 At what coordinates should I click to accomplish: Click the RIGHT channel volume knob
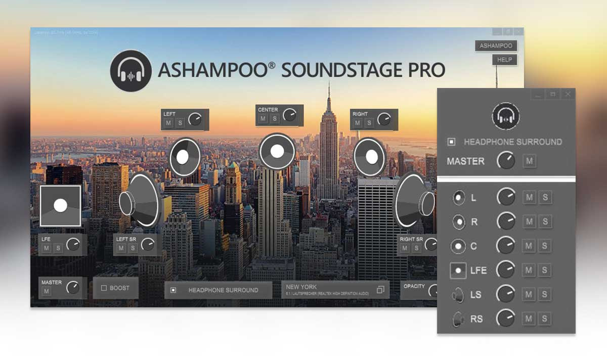(x=384, y=120)
